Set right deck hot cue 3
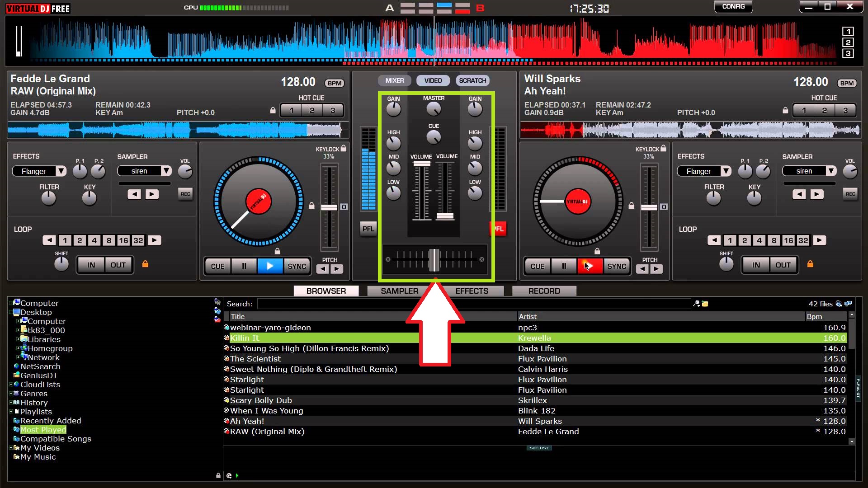 [x=845, y=110]
